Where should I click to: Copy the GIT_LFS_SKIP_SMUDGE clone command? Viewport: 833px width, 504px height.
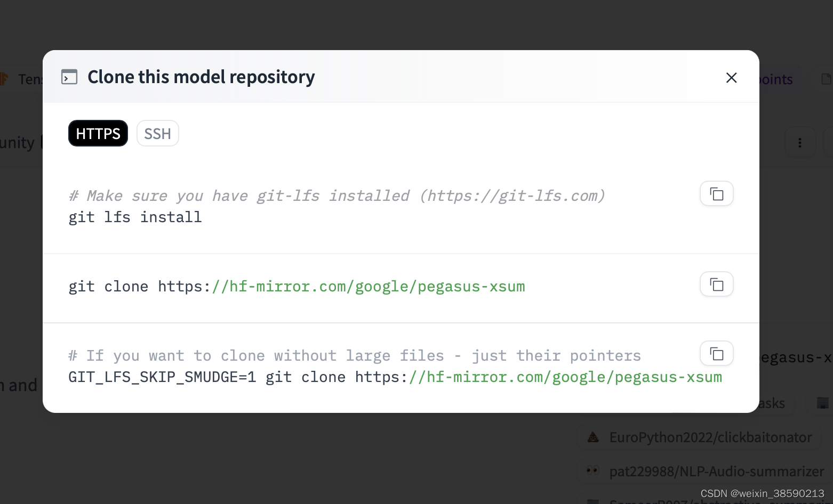point(716,353)
